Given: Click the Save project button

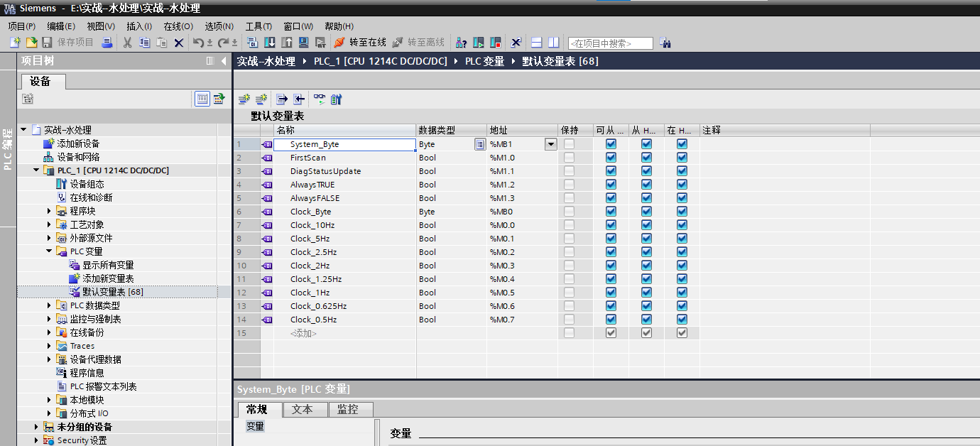Looking at the screenshot, I should pos(67,43).
